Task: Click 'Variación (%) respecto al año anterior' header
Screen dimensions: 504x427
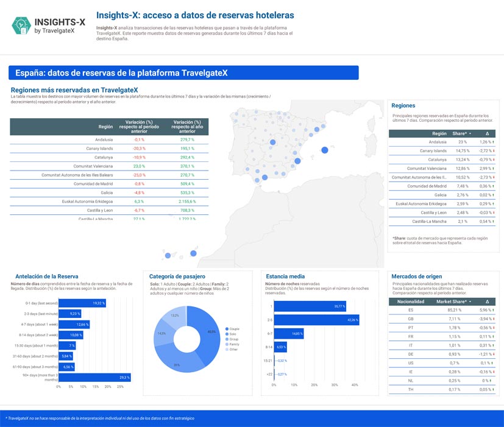Action: [187, 127]
